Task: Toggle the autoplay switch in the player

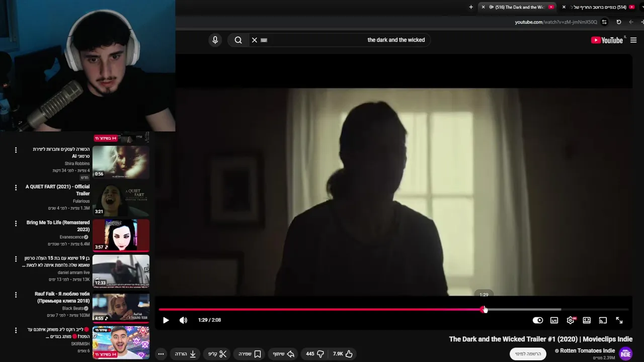Action: tap(538, 320)
